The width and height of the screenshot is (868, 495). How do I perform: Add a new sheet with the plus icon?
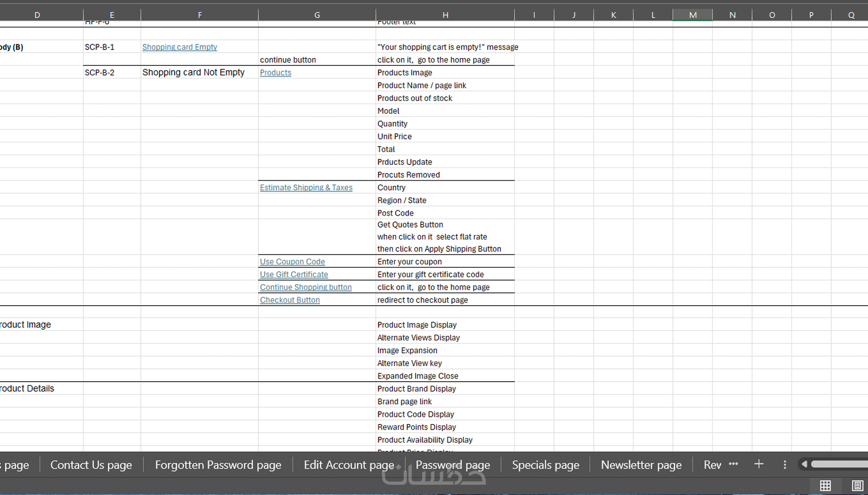coord(759,464)
